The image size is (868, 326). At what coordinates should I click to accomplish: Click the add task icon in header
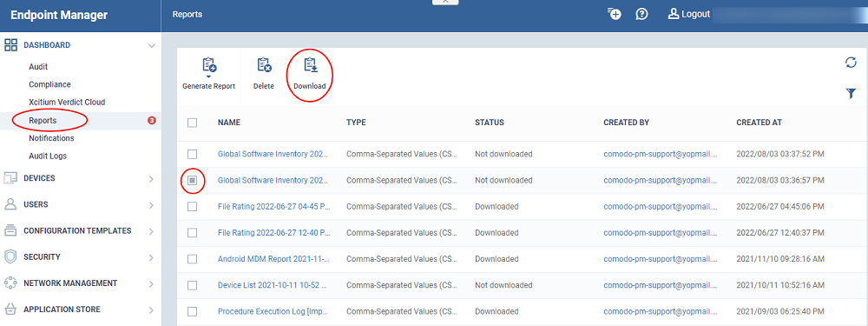614,15
